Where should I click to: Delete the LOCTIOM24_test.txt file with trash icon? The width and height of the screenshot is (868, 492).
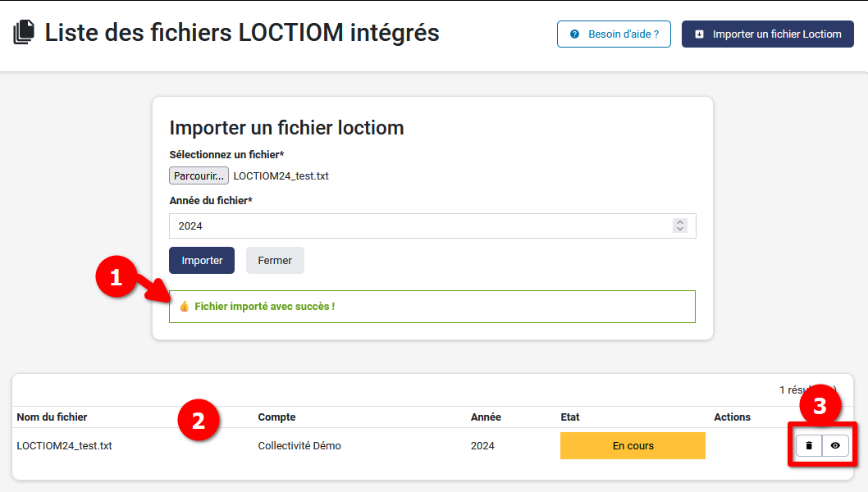pos(809,445)
